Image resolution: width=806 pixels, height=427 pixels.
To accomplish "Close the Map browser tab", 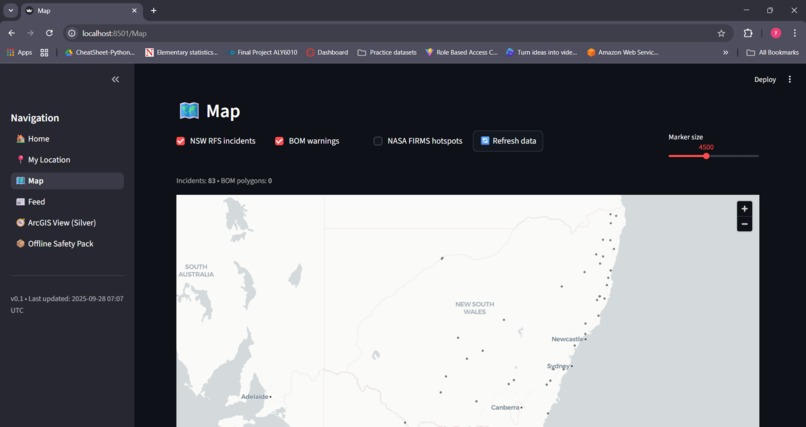I will pyautogui.click(x=134, y=10).
